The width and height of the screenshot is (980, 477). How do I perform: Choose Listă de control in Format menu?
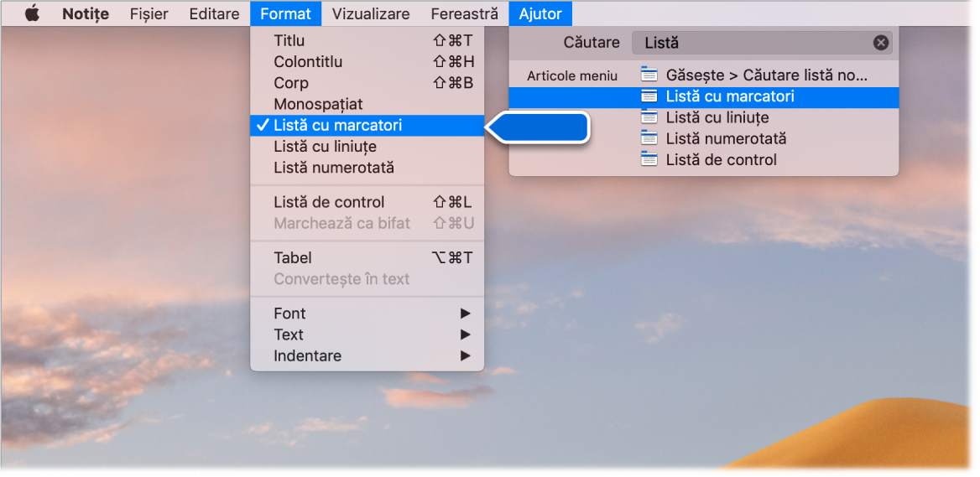[x=367, y=202]
